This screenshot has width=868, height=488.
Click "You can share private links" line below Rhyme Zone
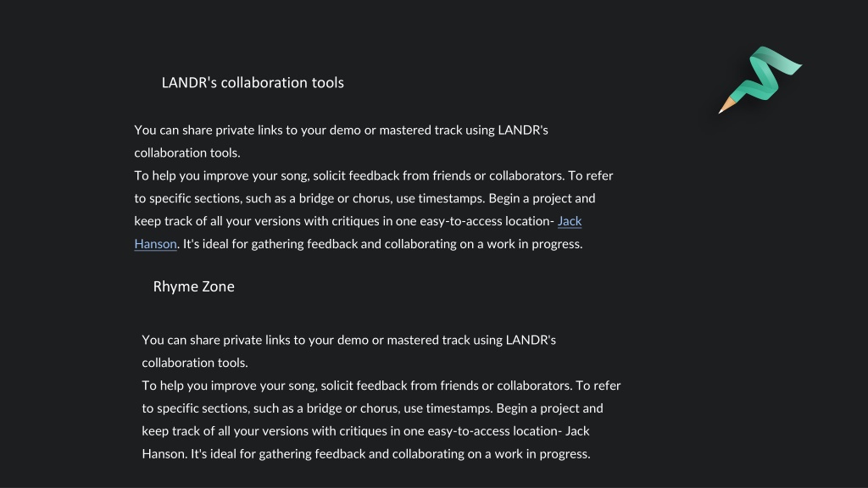pyautogui.click(x=348, y=341)
